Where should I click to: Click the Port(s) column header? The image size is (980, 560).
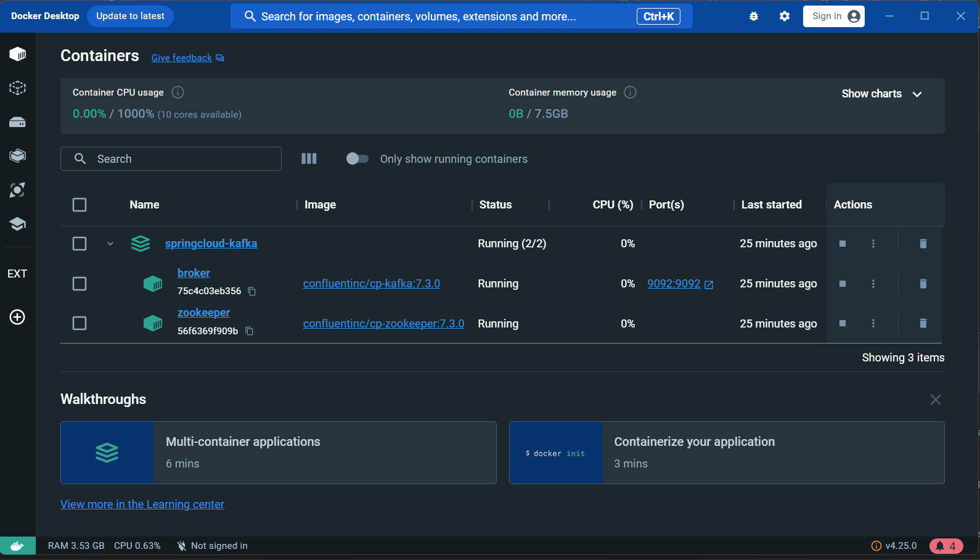[x=666, y=205]
